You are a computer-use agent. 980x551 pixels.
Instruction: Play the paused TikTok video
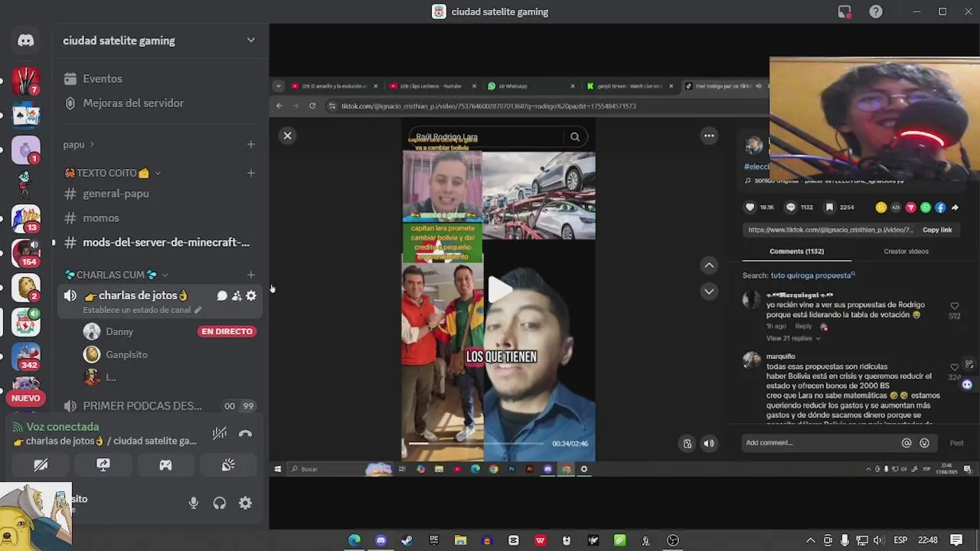click(500, 289)
